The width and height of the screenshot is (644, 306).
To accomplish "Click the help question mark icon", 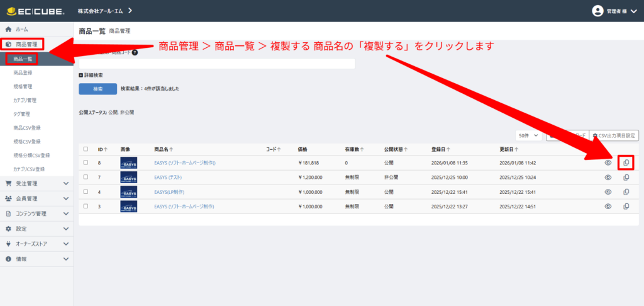I will click(135, 53).
